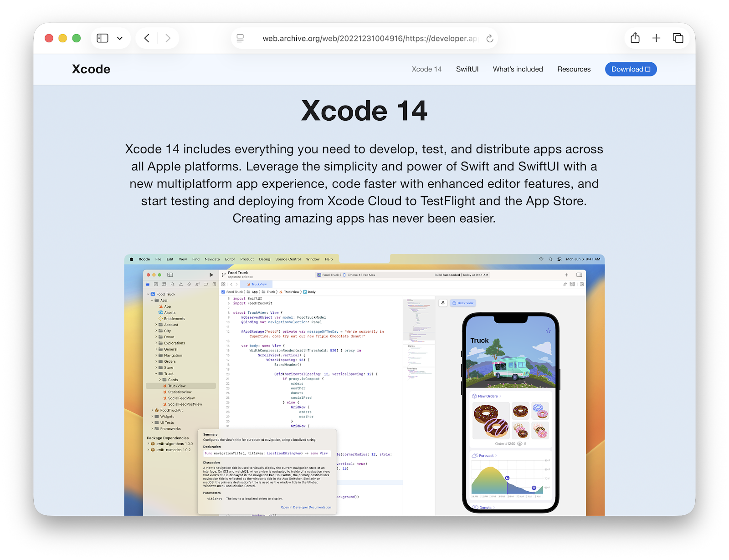Open the Resources nav link
The width and height of the screenshot is (729, 560).
tap(574, 69)
